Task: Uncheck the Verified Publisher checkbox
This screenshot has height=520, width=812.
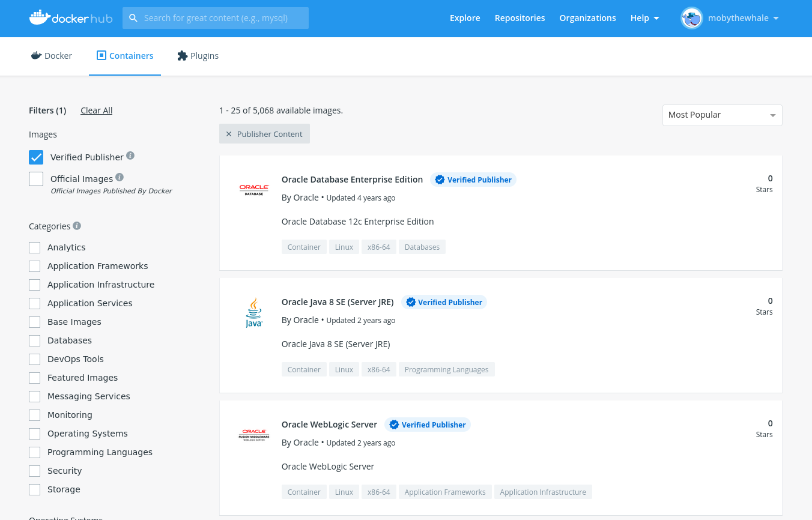Action: click(36, 157)
